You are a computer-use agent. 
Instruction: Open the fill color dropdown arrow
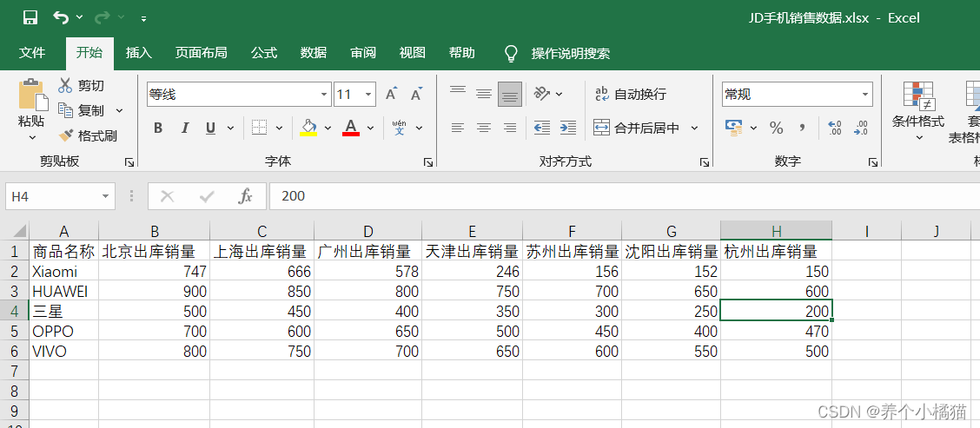click(x=328, y=128)
